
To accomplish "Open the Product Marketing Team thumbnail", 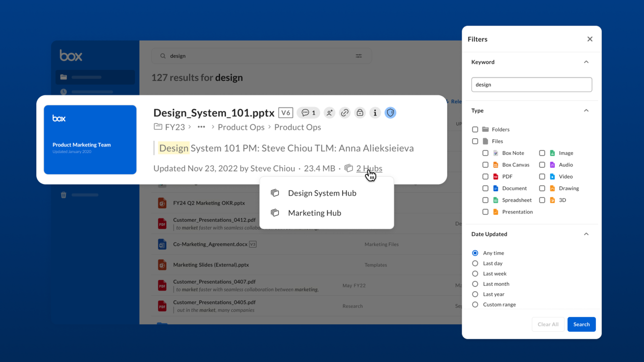I will point(90,140).
